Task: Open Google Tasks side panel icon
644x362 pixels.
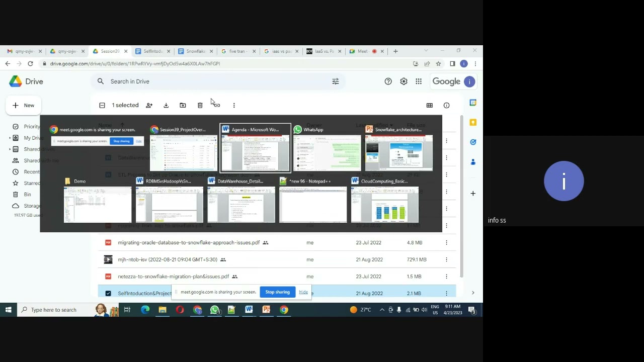Action: [x=473, y=142]
